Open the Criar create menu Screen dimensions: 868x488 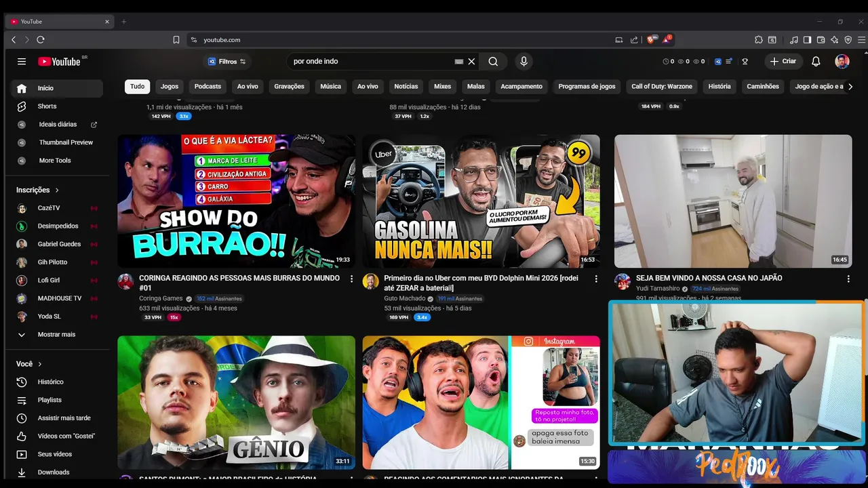click(x=783, y=61)
